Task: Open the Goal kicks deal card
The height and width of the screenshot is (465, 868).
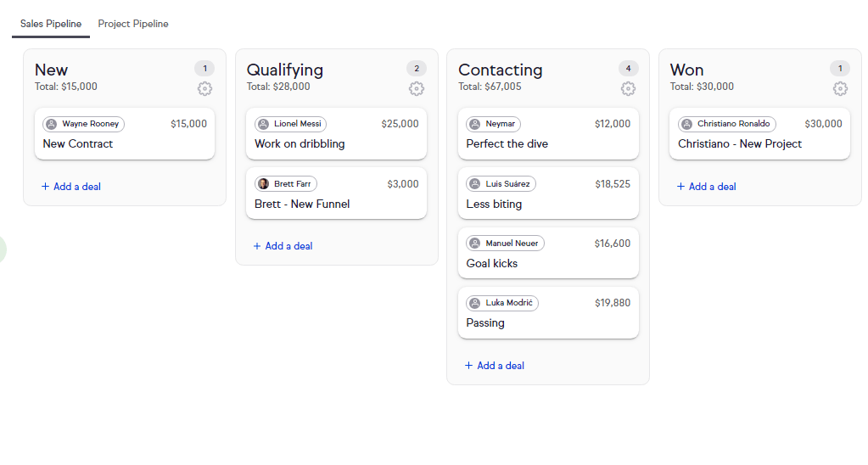Action: coord(548,253)
